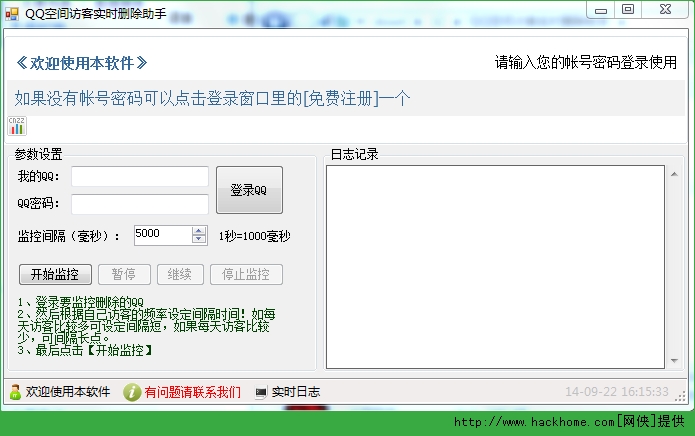The height and width of the screenshot is (436, 695).
Task: Click the 欢迎使用本软件 status bar label
Action: pyautogui.click(x=68, y=392)
